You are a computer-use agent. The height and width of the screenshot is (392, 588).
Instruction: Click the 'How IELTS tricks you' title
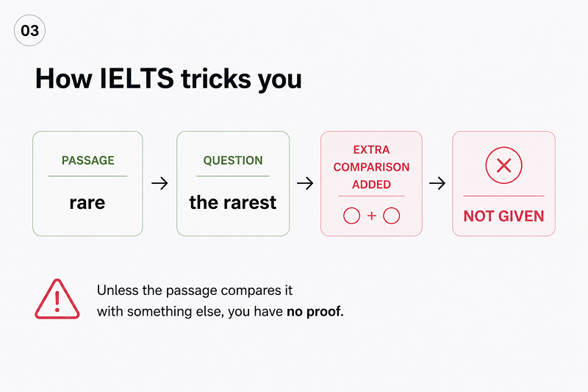tap(168, 79)
